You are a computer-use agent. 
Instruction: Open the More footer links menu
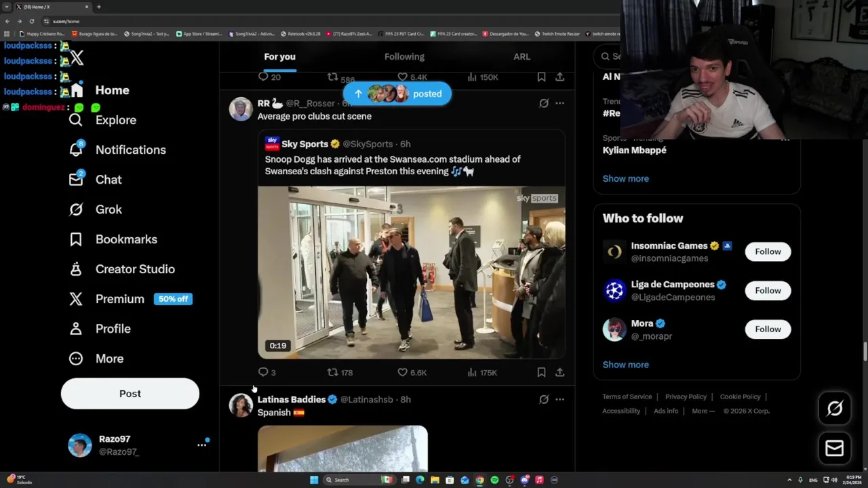click(703, 411)
